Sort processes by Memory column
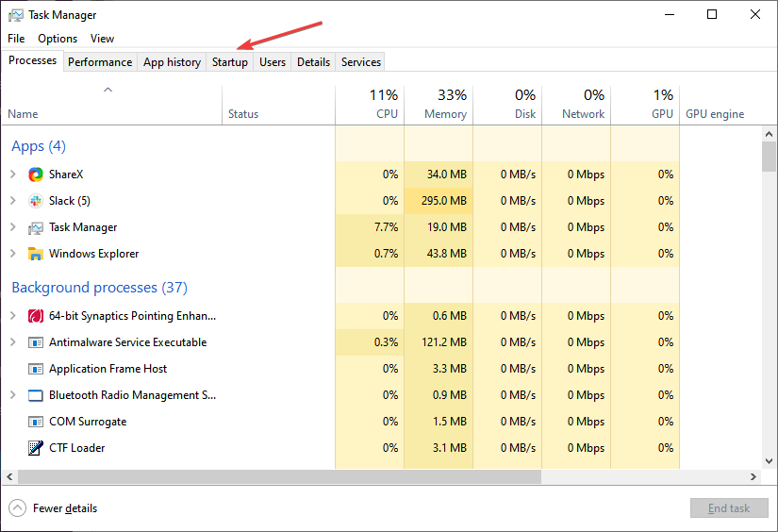 (x=439, y=105)
